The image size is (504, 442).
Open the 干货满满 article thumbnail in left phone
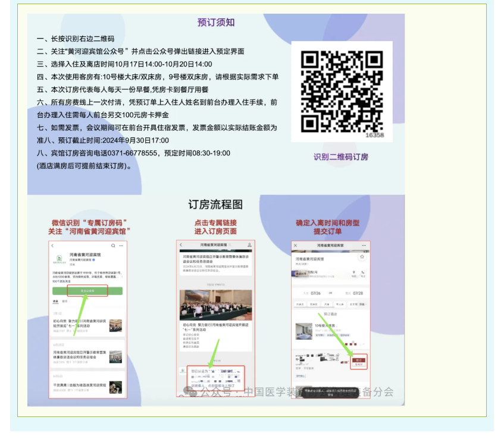pyautogui.click(x=115, y=387)
